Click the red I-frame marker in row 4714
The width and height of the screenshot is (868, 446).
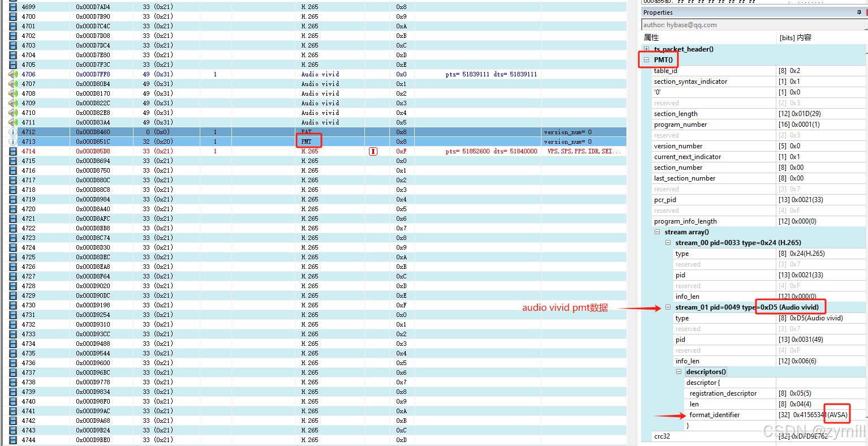(x=373, y=151)
